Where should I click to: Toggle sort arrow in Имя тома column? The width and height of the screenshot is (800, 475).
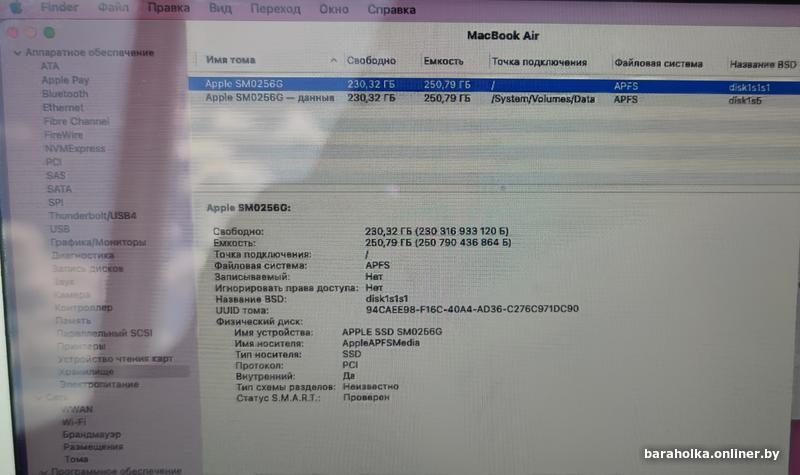(x=333, y=60)
